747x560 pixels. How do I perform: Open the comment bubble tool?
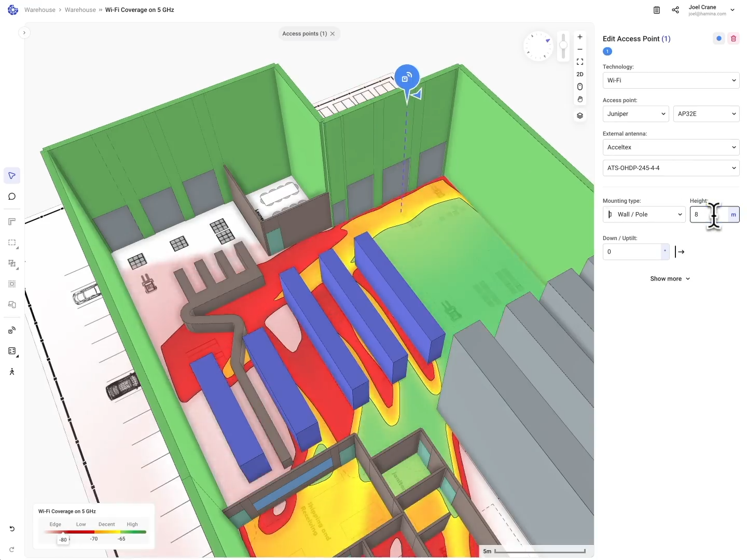[x=12, y=197]
